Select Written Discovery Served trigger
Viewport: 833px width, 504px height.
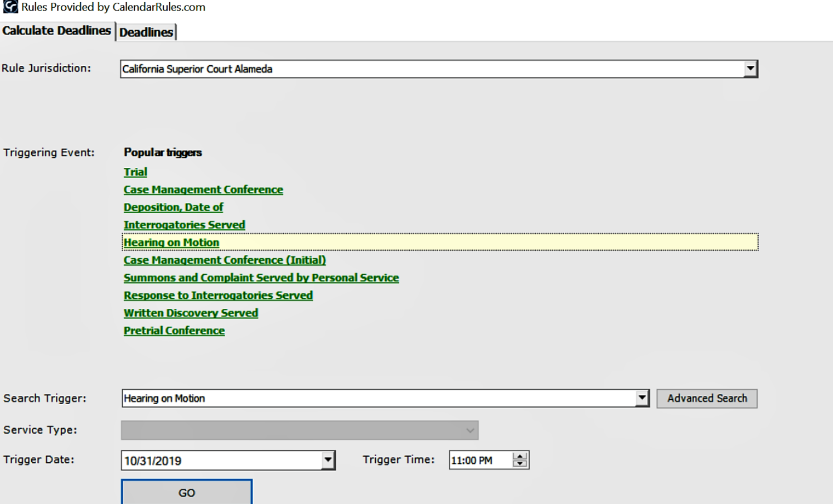(191, 313)
